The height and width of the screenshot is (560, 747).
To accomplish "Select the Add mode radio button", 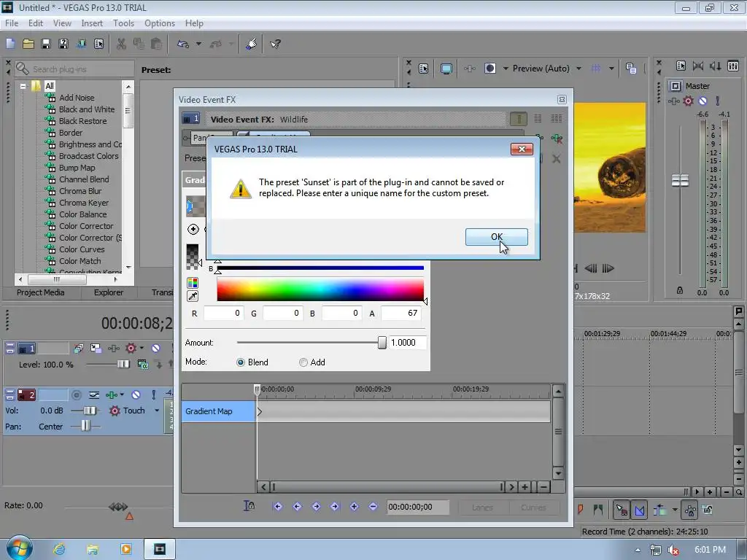I will tap(303, 362).
